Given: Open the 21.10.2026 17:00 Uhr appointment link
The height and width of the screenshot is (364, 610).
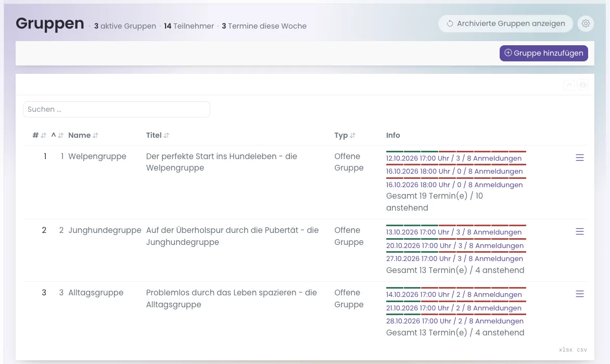Looking at the screenshot, I should tap(454, 308).
